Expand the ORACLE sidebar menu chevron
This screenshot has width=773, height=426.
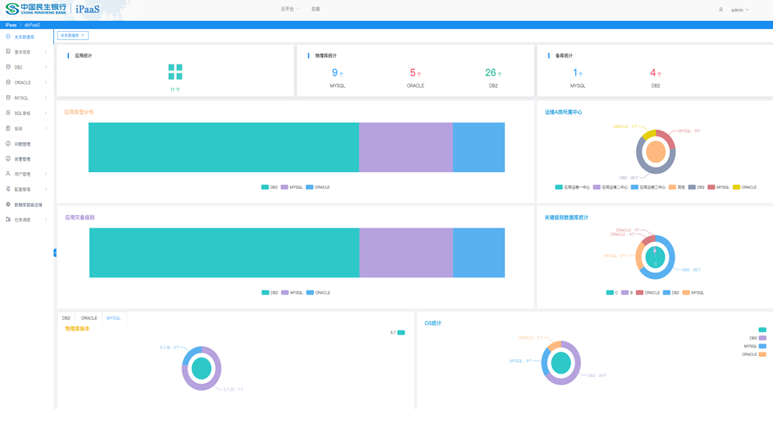click(x=46, y=82)
